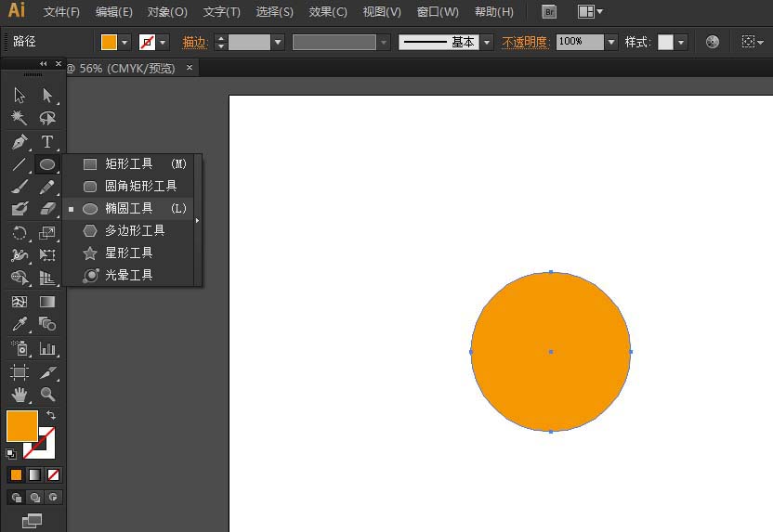Viewport: 773px width, 532px height.
Task: Click the 不透明度 opacity panel link
Action: [526, 43]
